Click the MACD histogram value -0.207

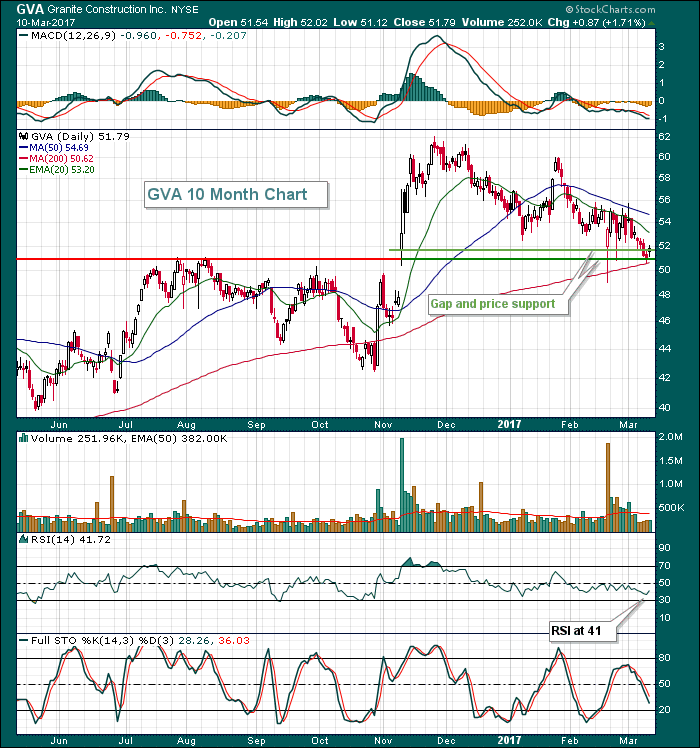(x=228, y=35)
